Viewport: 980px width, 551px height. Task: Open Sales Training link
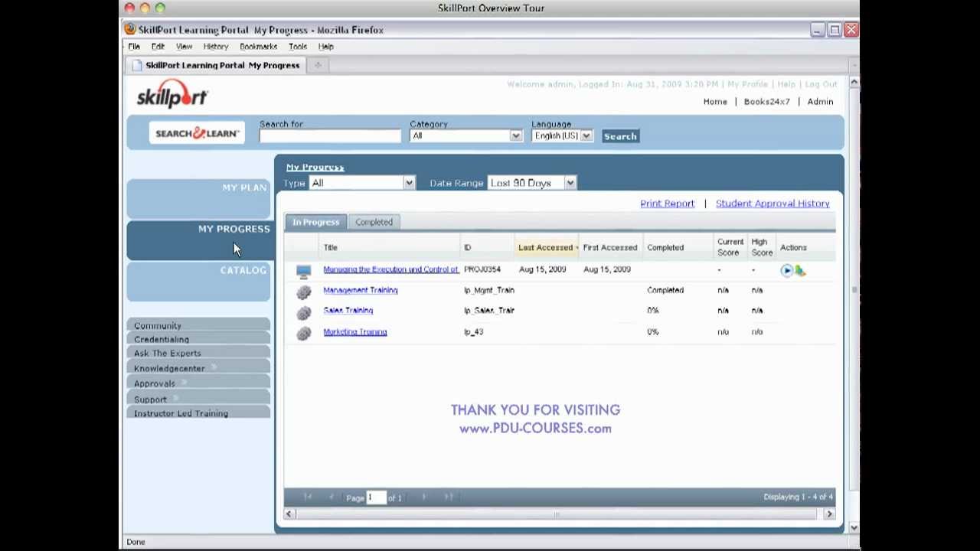tap(348, 311)
